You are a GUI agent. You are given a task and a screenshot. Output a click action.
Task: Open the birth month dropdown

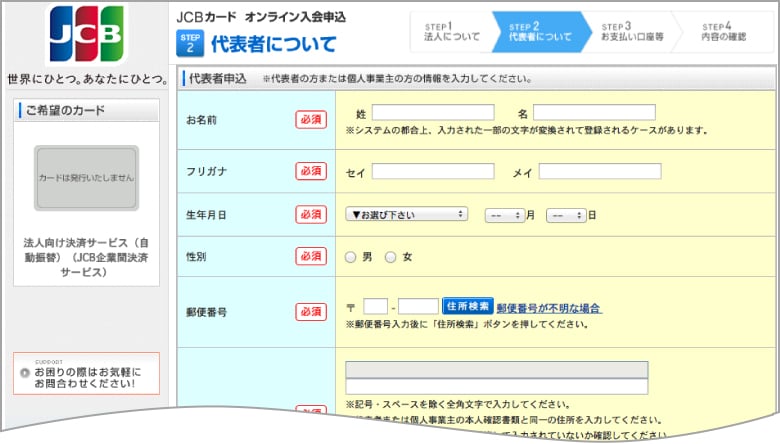click(x=504, y=214)
